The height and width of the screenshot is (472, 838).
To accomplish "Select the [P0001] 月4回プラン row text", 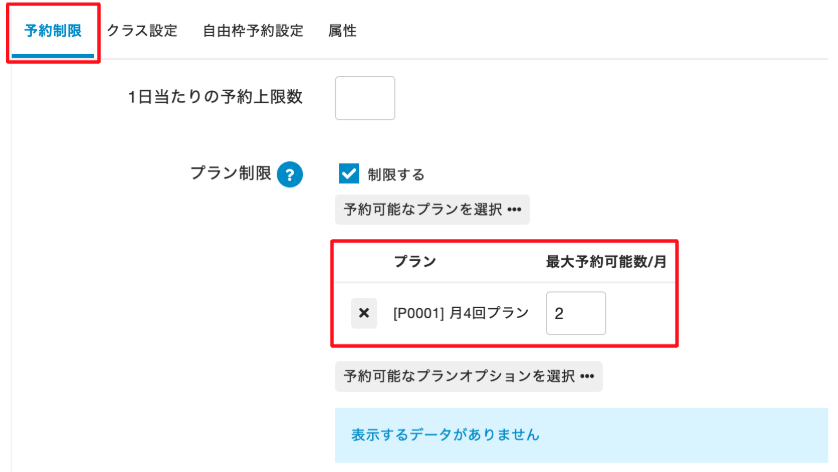I will [460, 313].
